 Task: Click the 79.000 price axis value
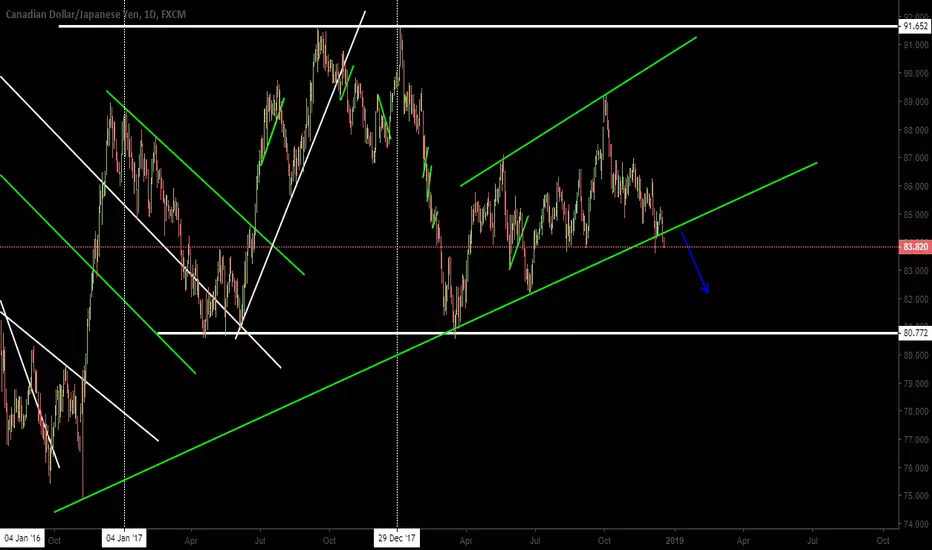916,384
